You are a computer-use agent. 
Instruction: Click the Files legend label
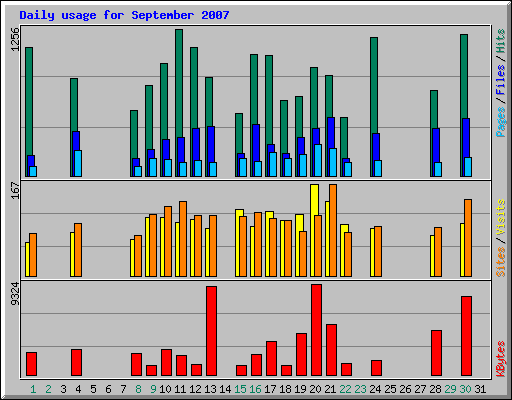[501, 79]
